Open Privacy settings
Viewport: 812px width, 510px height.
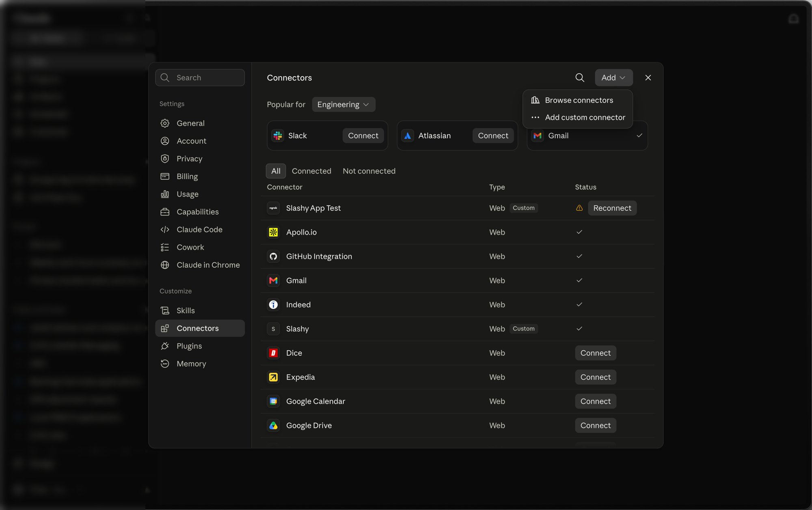click(x=200, y=159)
